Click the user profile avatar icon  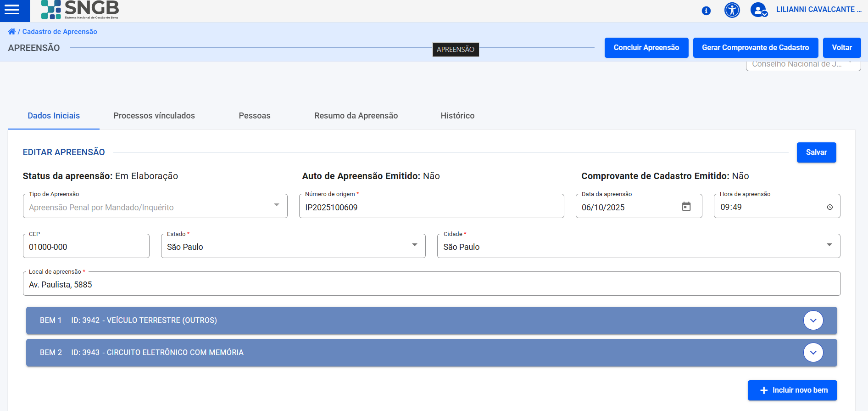coord(758,10)
